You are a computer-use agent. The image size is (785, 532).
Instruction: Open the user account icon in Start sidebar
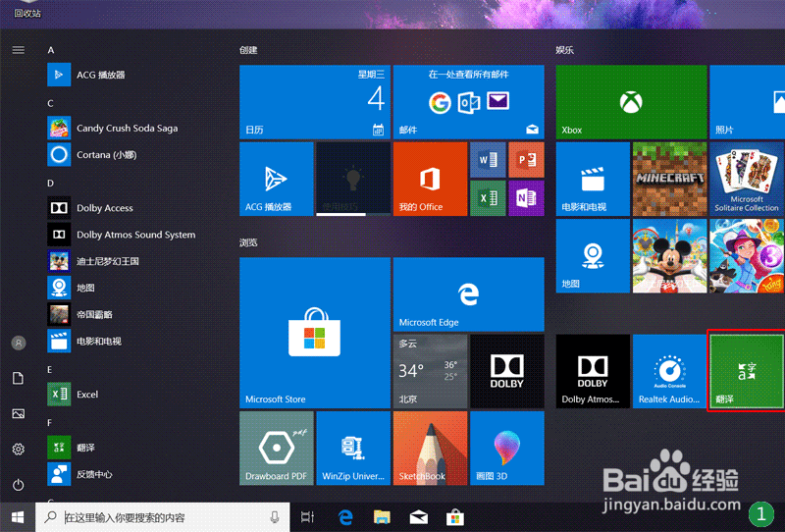coord(19,344)
